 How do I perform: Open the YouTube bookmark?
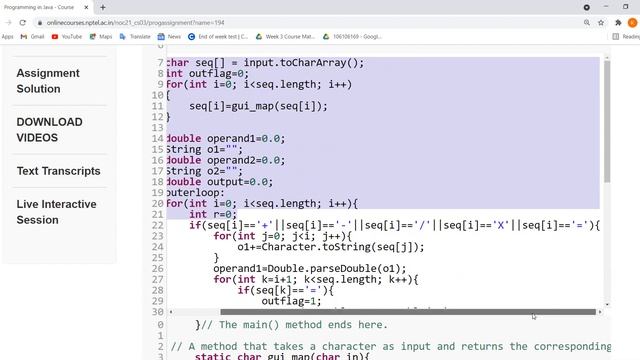coord(67,37)
